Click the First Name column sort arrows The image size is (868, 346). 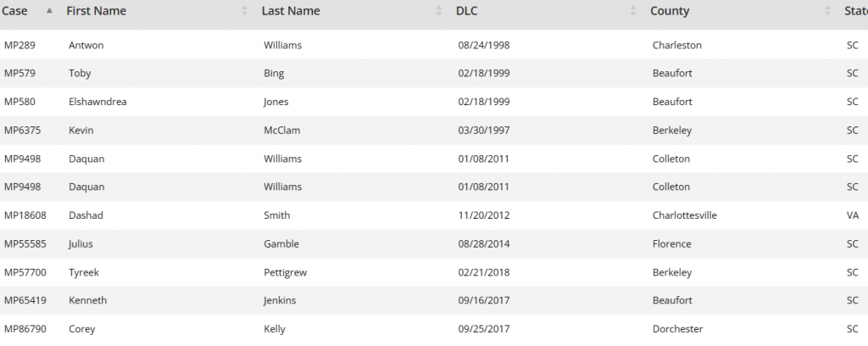pyautogui.click(x=245, y=11)
